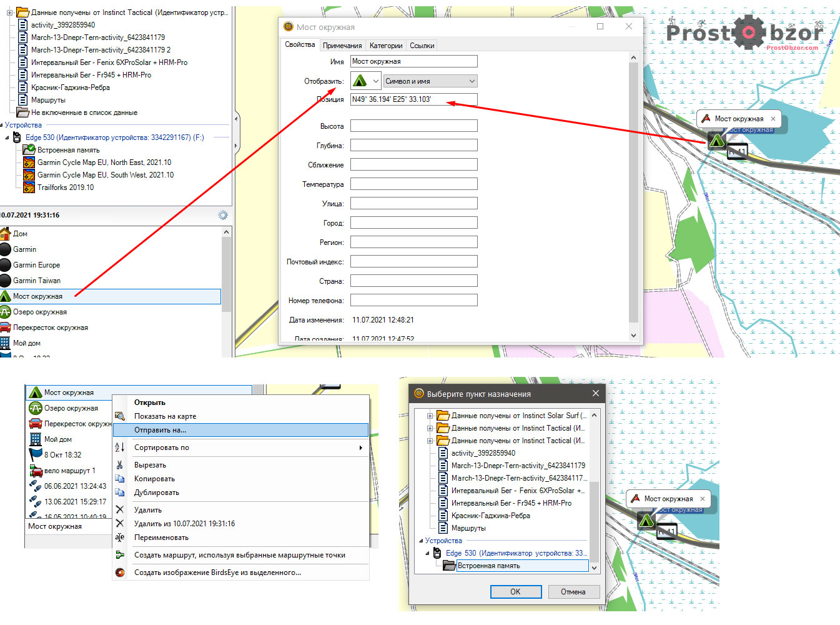Switch to the Примечания tab
Screen dimensions: 840x625
(x=342, y=46)
